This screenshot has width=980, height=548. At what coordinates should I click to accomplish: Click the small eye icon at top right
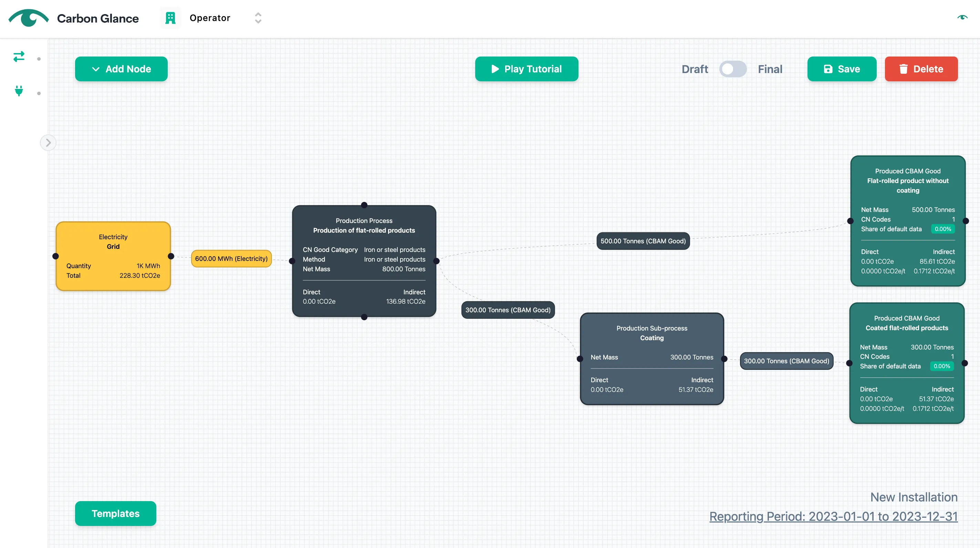pos(962,17)
